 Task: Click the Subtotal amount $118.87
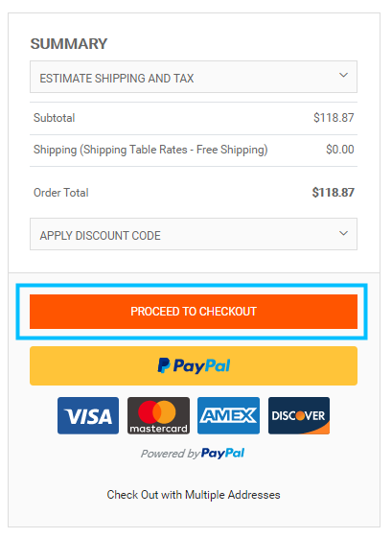(x=334, y=118)
